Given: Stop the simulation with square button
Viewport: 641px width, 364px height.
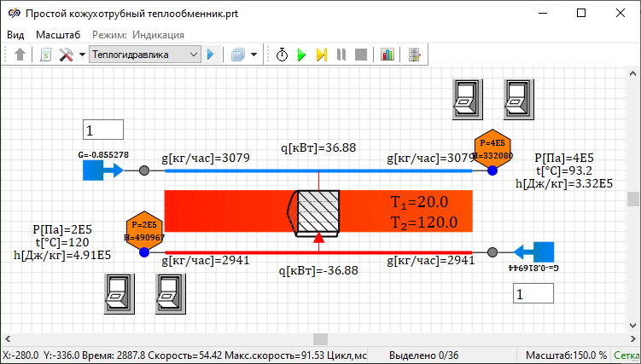Looking at the screenshot, I should [360, 55].
